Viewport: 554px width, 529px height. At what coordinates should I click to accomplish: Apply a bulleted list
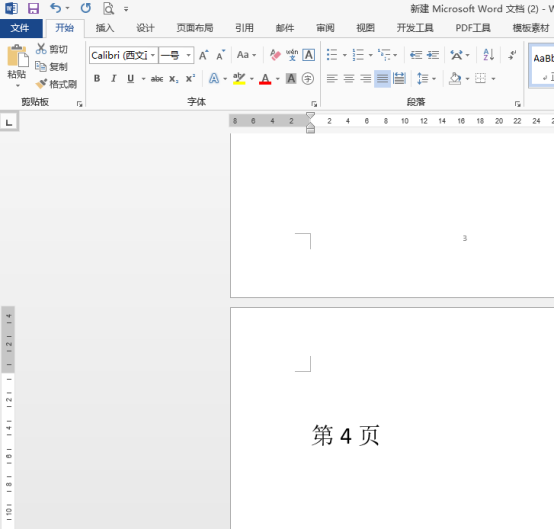332,55
